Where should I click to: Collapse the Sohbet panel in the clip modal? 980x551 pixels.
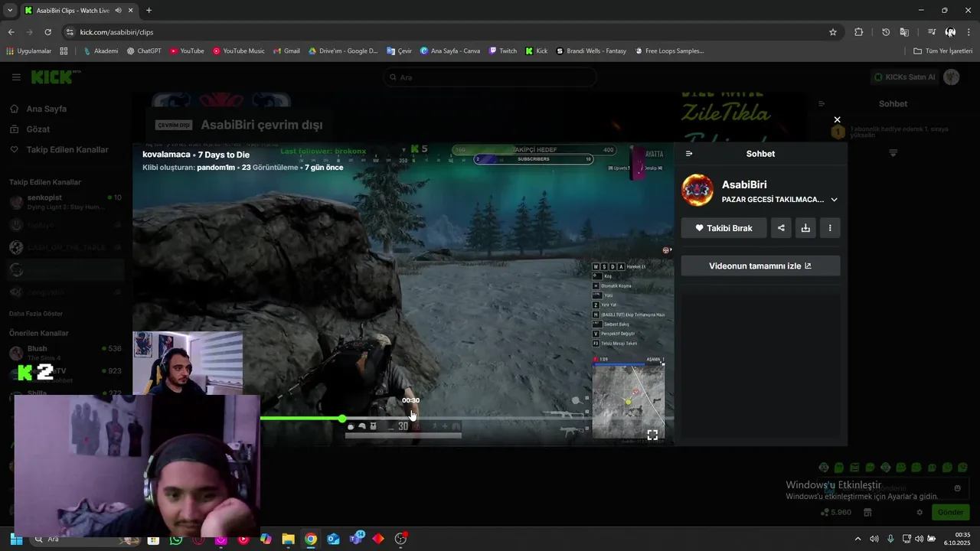(x=689, y=154)
